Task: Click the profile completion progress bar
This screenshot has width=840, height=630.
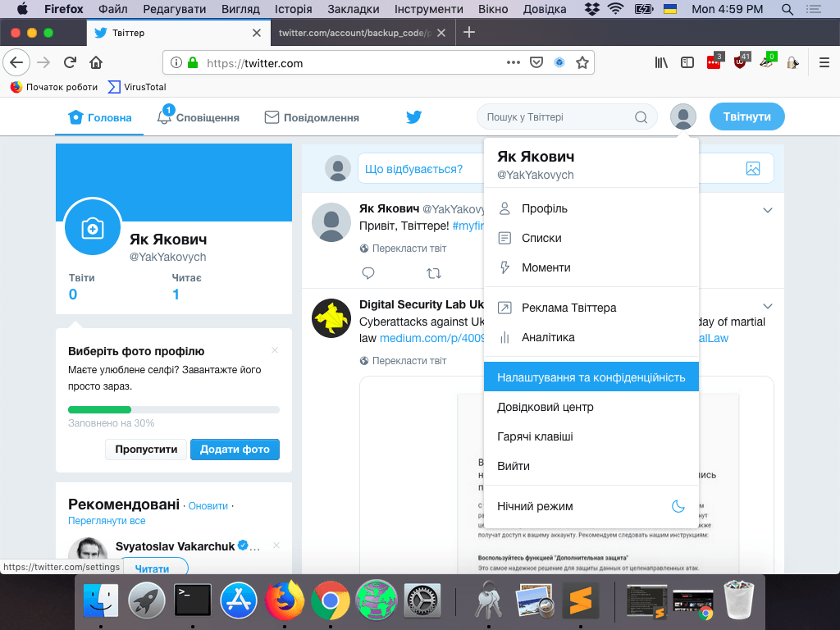Action: click(173, 409)
